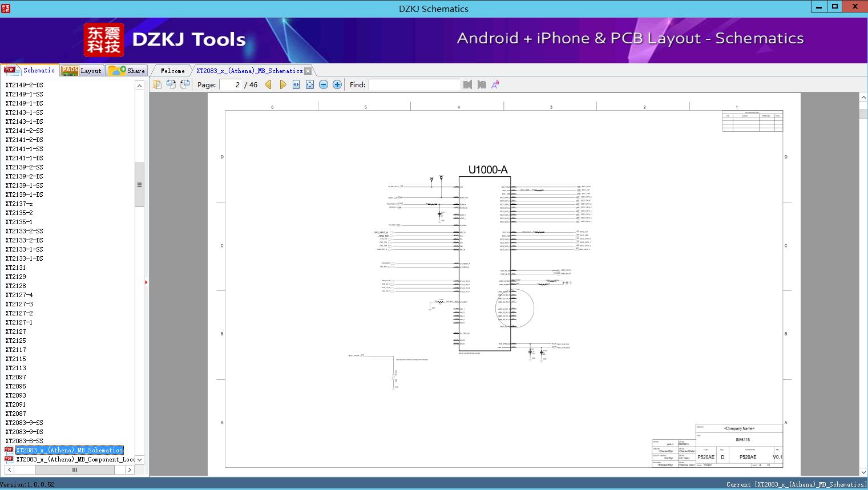Click the match case search icon
The height and width of the screenshot is (490, 868).
click(495, 84)
